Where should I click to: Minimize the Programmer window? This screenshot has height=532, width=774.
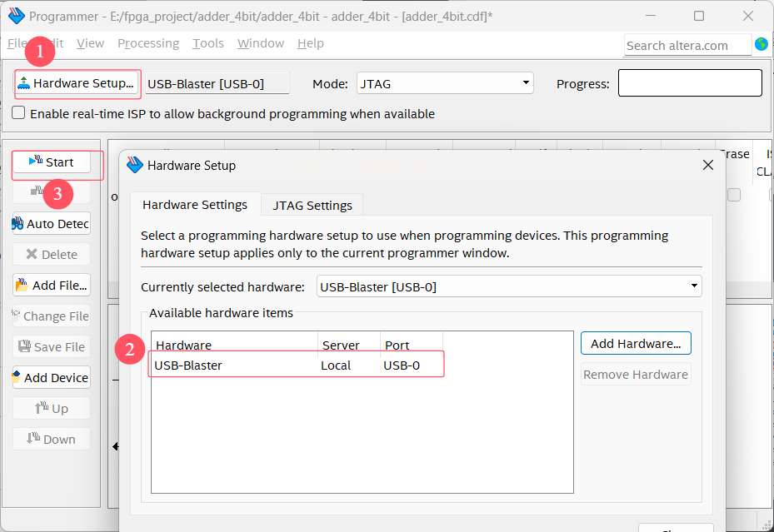[x=651, y=16]
